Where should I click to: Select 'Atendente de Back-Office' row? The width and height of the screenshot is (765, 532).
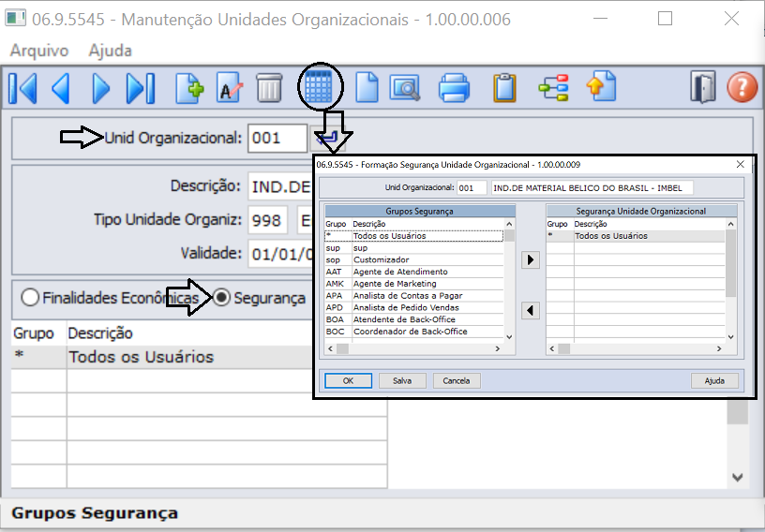pos(413,319)
